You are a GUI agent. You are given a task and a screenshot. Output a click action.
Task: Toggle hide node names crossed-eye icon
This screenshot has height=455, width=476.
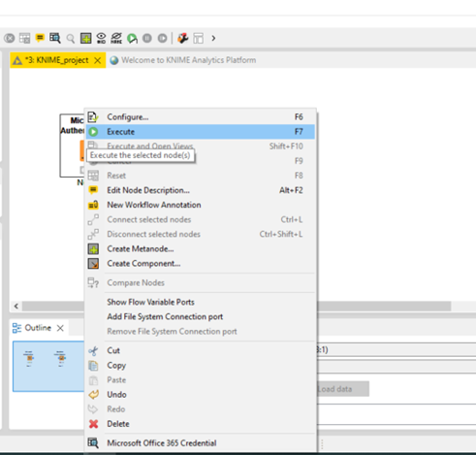point(116,39)
